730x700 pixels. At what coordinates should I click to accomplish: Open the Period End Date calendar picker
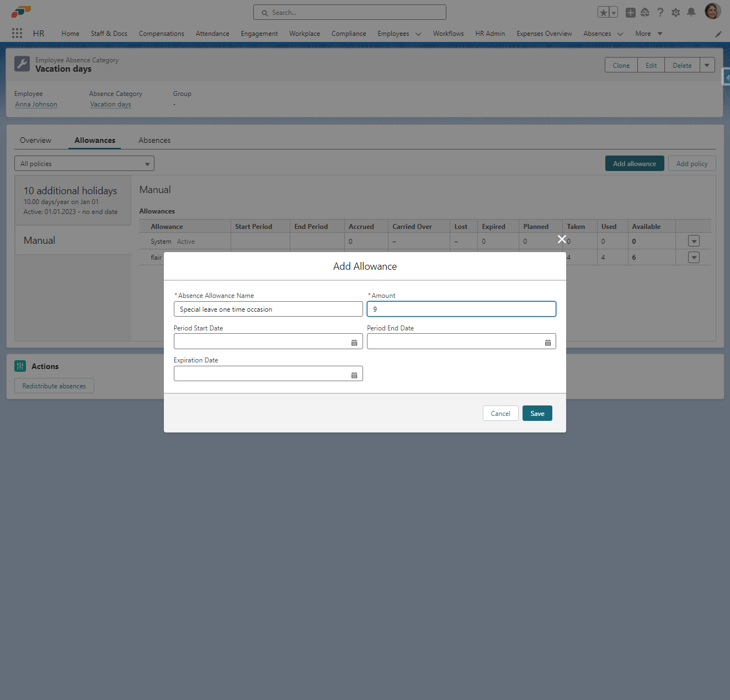547,343
